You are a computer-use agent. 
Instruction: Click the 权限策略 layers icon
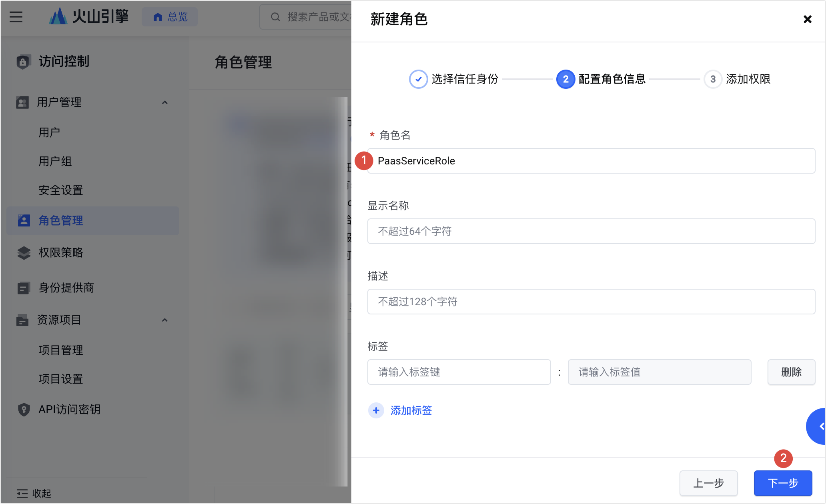[x=24, y=252]
